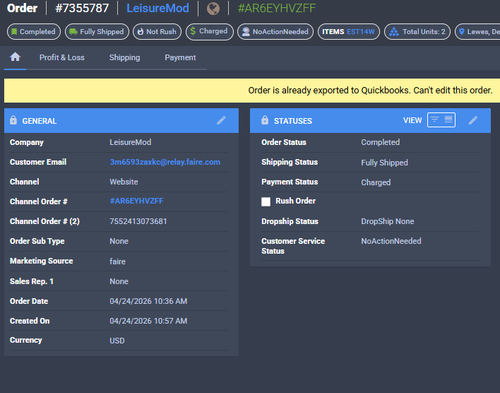Click the customer email relay.faire.com link
500x393 pixels.
(165, 162)
